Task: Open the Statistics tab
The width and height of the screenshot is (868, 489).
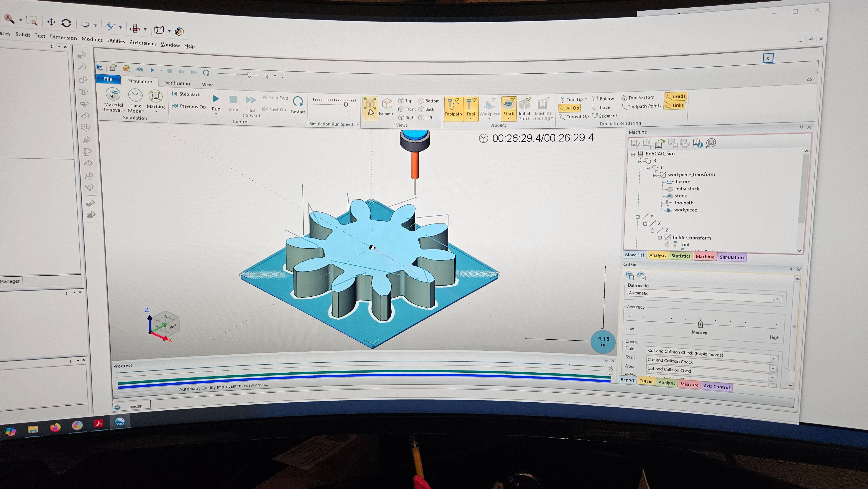Action: click(681, 256)
